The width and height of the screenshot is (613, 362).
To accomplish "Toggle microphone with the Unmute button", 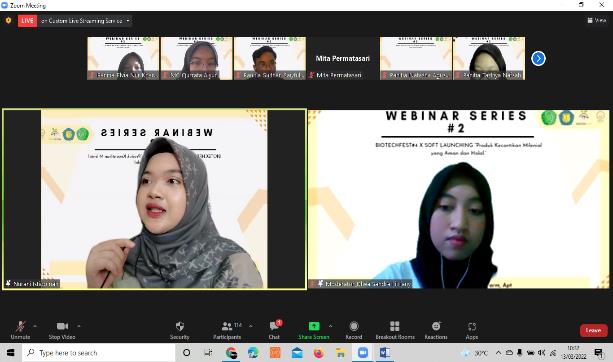I will 20,330.
